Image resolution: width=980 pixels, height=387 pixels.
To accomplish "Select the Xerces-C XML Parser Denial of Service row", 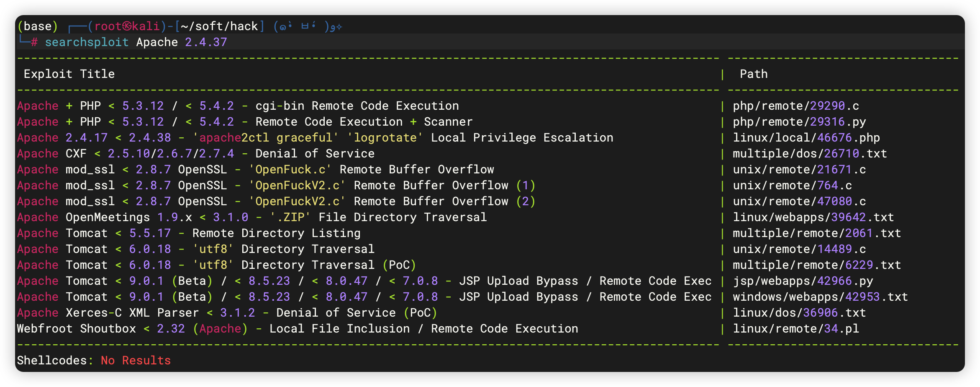I will point(227,313).
